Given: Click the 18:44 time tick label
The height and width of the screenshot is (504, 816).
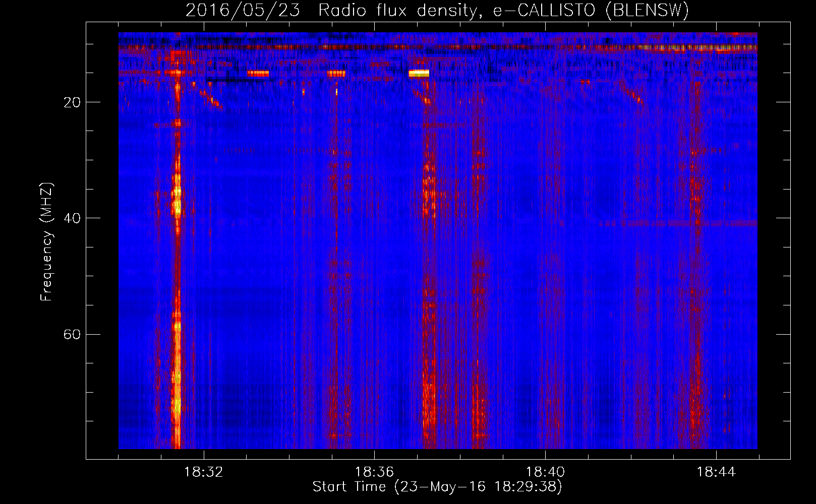Looking at the screenshot, I should pyautogui.click(x=716, y=472).
